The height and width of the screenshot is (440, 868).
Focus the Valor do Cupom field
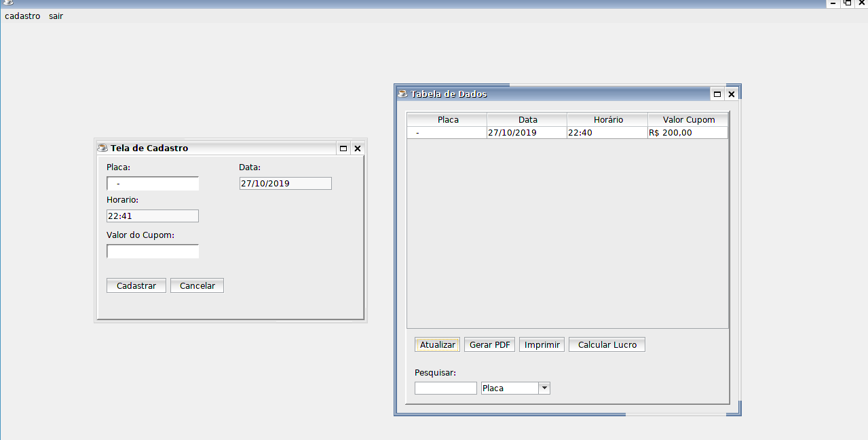153,252
